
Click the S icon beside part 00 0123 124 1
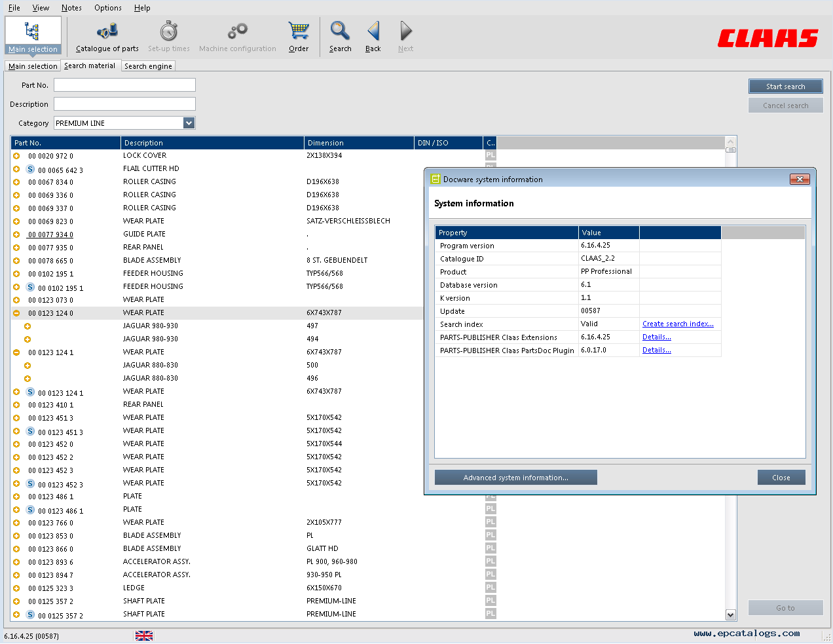30,392
